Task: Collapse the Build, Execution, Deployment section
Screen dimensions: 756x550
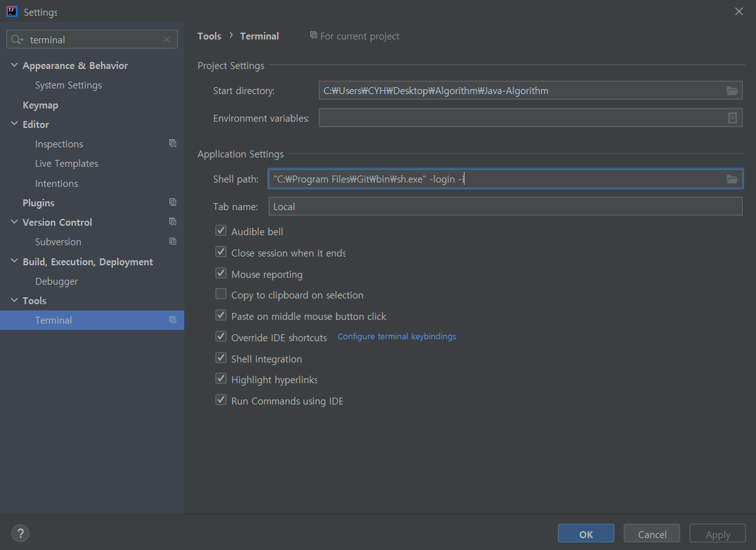Action: click(x=14, y=262)
